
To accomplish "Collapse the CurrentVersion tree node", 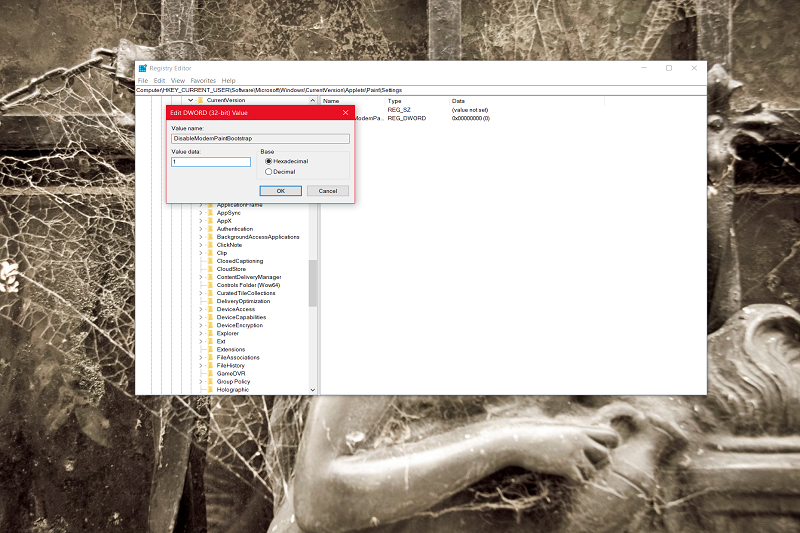I will point(191,100).
